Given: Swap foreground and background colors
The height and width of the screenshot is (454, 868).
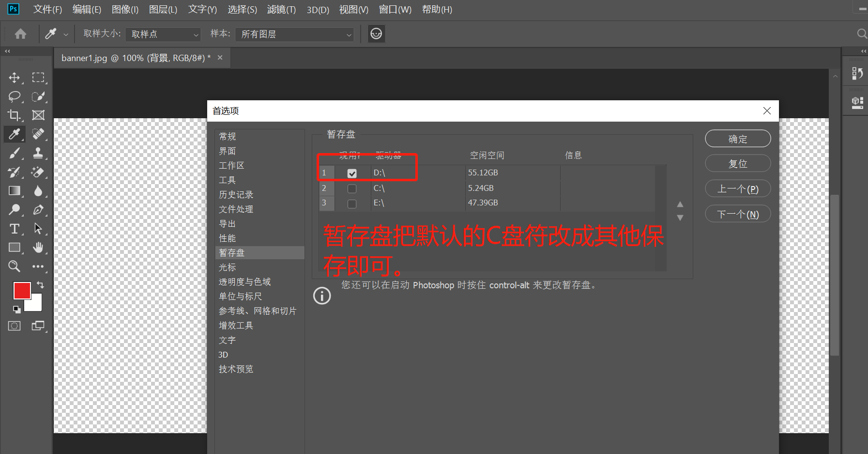Looking at the screenshot, I should click(x=40, y=285).
